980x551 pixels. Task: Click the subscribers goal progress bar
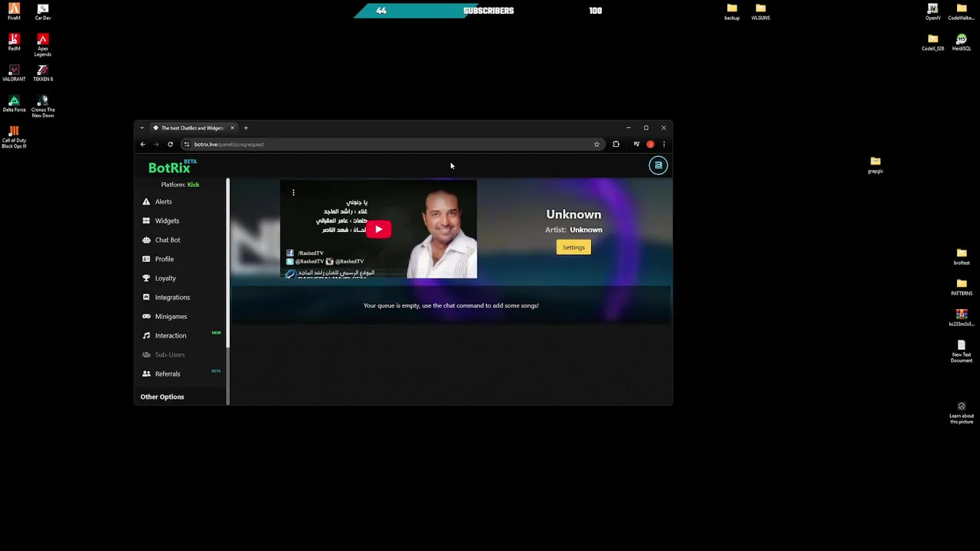pos(488,11)
